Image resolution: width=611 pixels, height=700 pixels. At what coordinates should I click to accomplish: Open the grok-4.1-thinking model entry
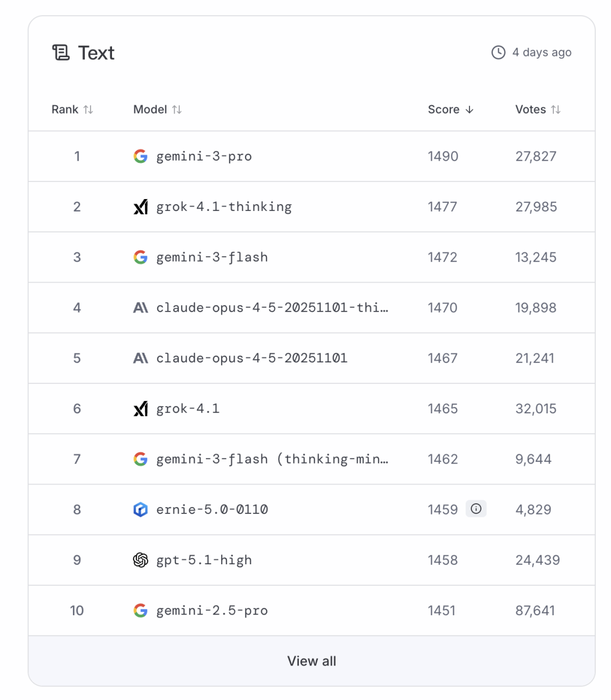pyautogui.click(x=224, y=207)
